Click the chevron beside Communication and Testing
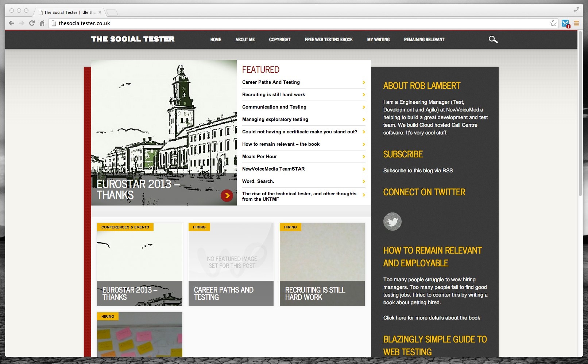588x364 pixels. coord(364,107)
